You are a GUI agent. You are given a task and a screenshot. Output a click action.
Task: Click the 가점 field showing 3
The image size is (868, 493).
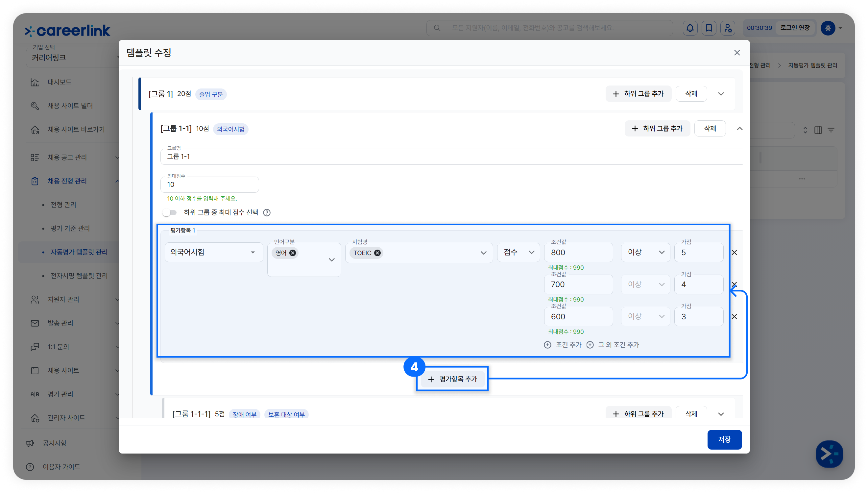[699, 317]
